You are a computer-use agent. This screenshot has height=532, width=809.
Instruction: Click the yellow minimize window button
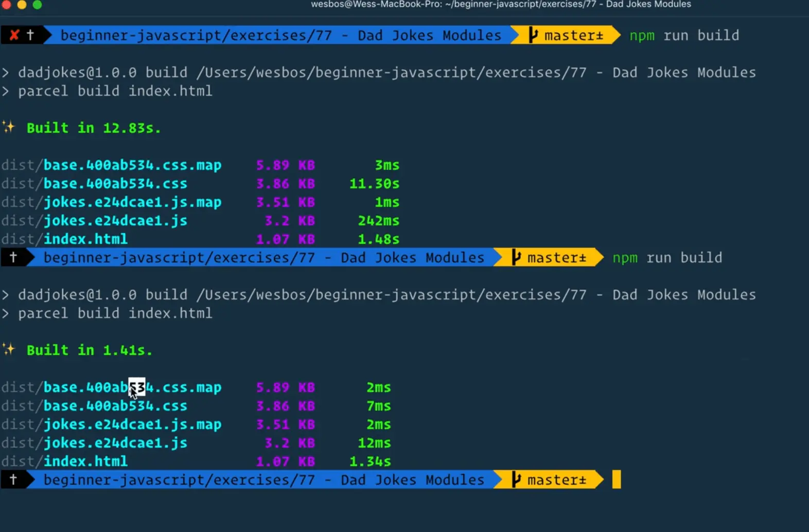tap(22, 5)
